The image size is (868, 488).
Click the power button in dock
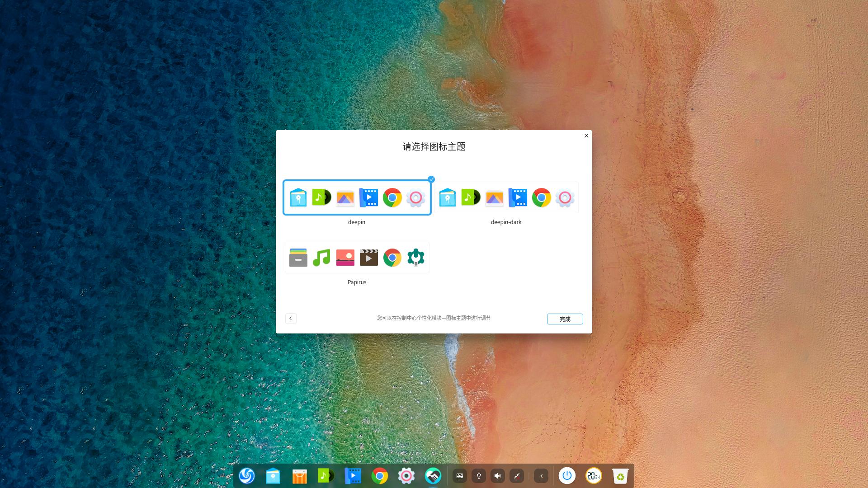coord(567,476)
